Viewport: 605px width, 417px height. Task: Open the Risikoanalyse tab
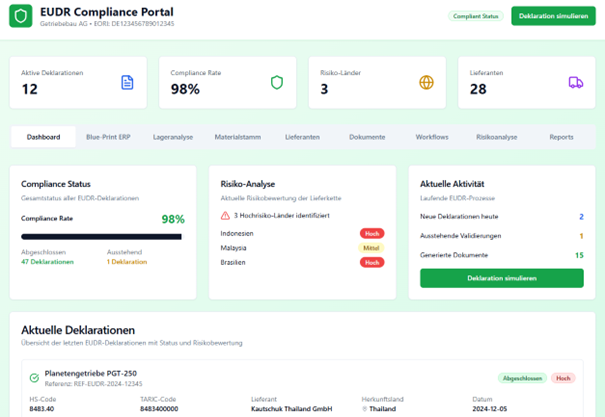pyautogui.click(x=497, y=137)
